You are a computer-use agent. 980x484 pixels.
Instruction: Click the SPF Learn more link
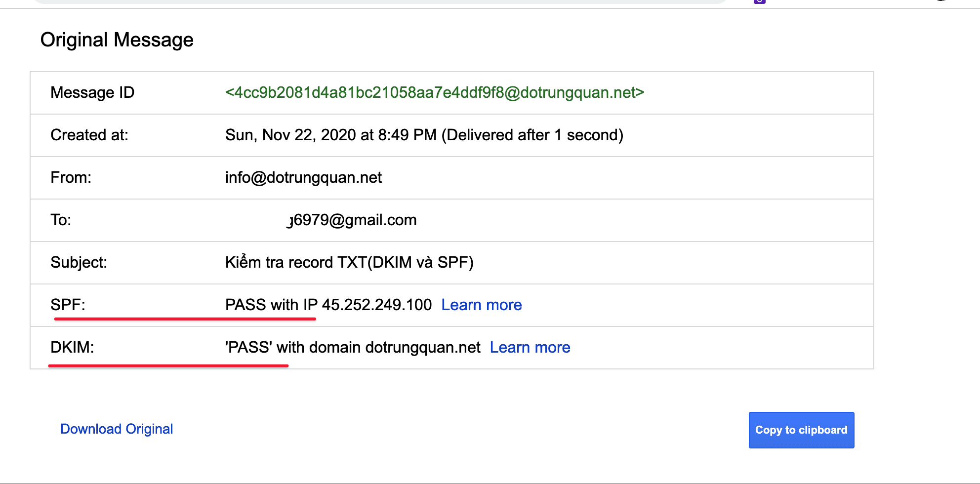[481, 305]
